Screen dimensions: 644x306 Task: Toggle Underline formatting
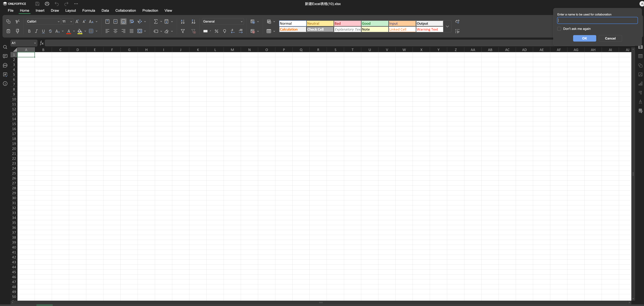43,31
